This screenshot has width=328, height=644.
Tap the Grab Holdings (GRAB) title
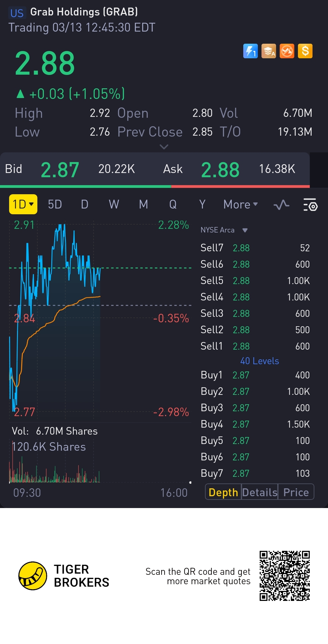coord(84,12)
